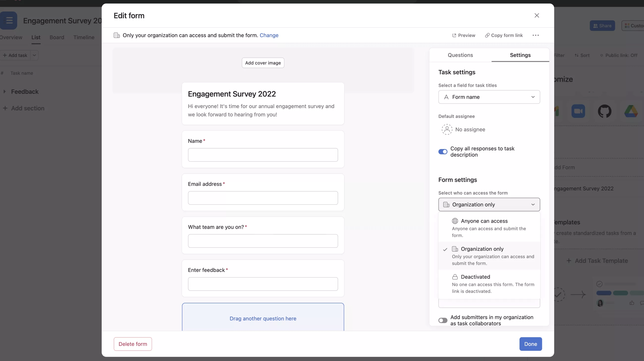Viewport: 644px width, 361px height.
Task: Click the Delete form button
Action: tap(133, 344)
